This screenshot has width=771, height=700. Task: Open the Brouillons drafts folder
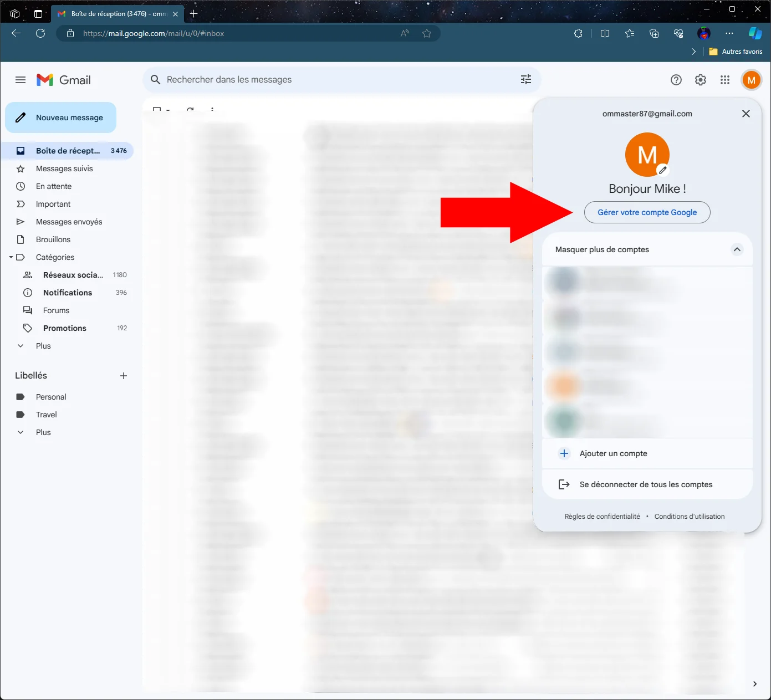point(67,239)
